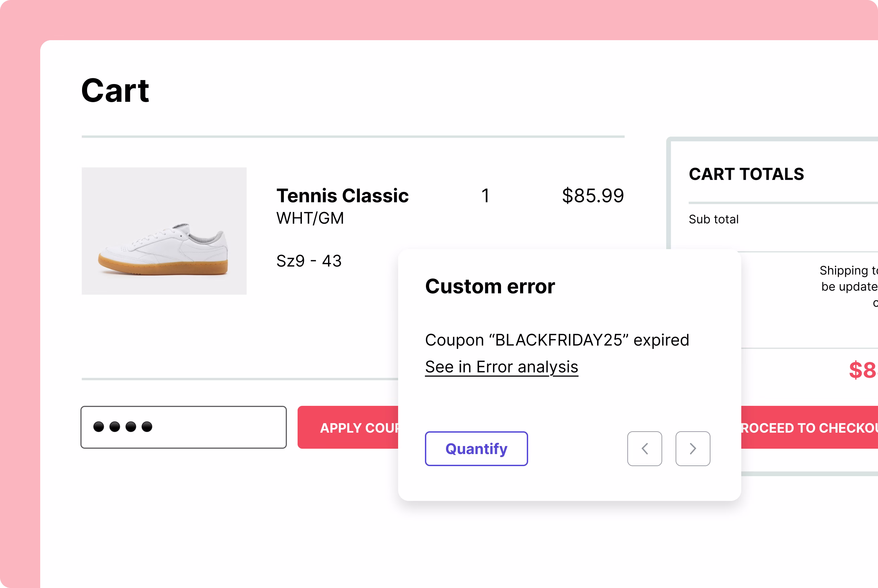Click the $85.99 item price
Screen dimensions: 878x588
[592, 195]
